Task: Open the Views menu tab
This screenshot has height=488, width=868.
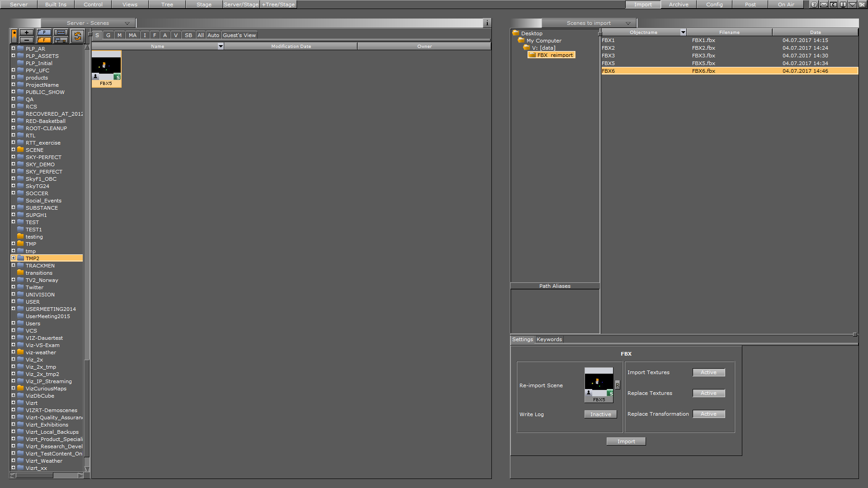Action: 130,4
